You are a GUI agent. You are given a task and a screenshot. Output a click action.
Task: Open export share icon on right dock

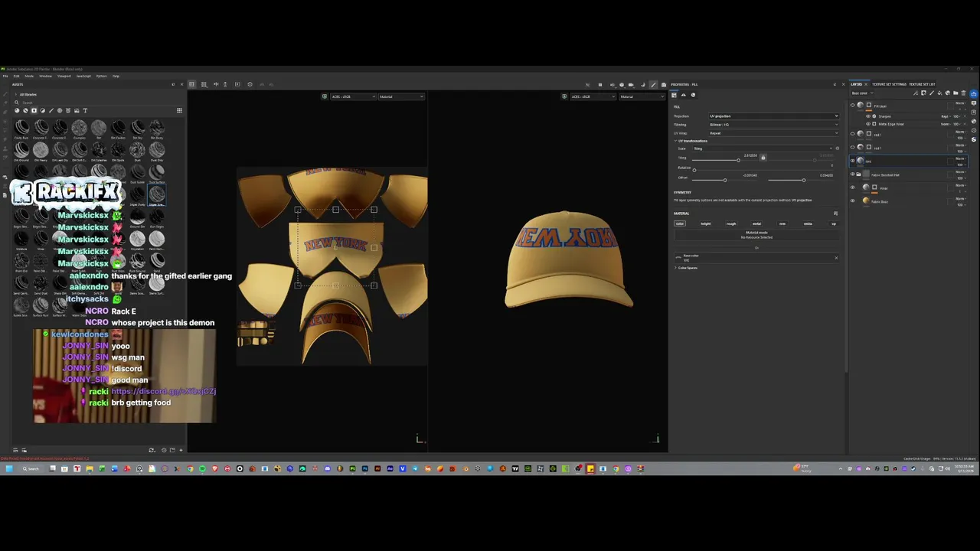click(973, 93)
